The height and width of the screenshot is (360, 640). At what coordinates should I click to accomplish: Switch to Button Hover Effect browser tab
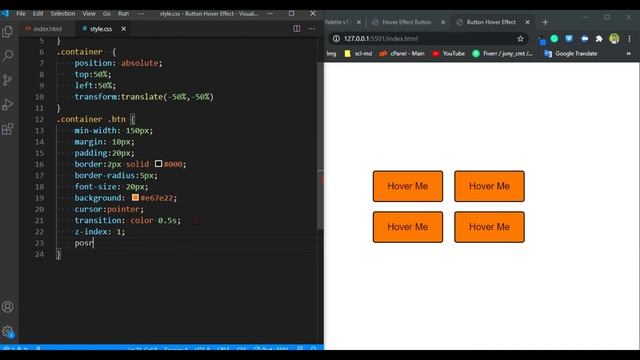coord(491,22)
